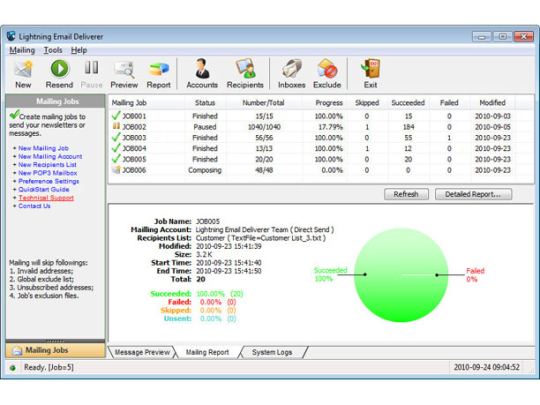The image size is (540, 405).
Task: Create a New mailing job from toolbar
Action: [23, 74]
